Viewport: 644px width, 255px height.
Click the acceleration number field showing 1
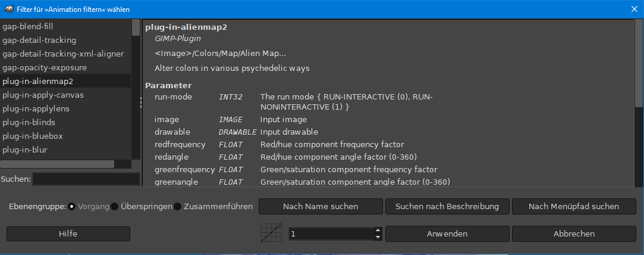331,234
